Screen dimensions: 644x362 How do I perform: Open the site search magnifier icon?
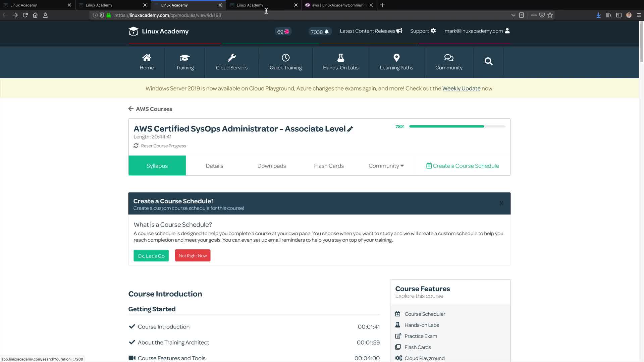(x=488, y=61)
